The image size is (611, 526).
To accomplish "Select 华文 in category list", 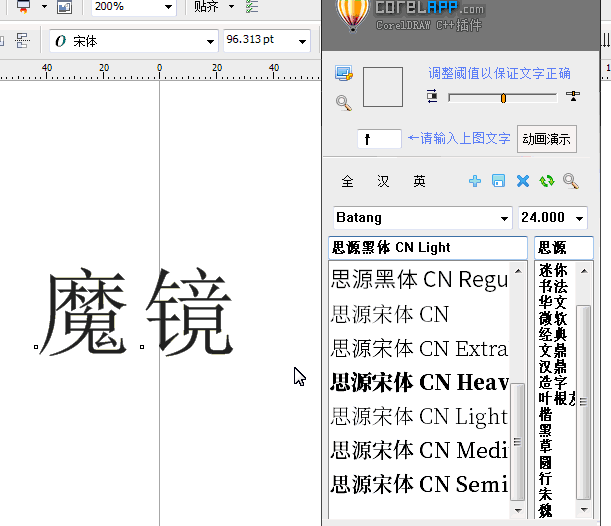I will (553, 302).
